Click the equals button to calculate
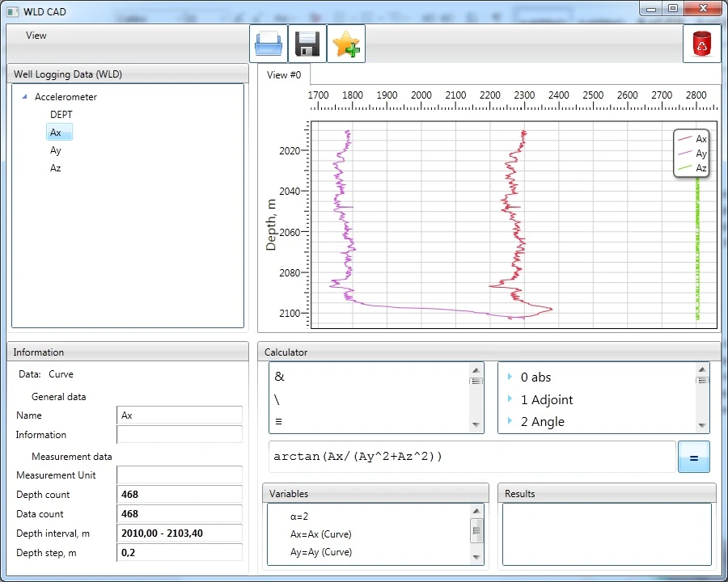 (694, 457)
